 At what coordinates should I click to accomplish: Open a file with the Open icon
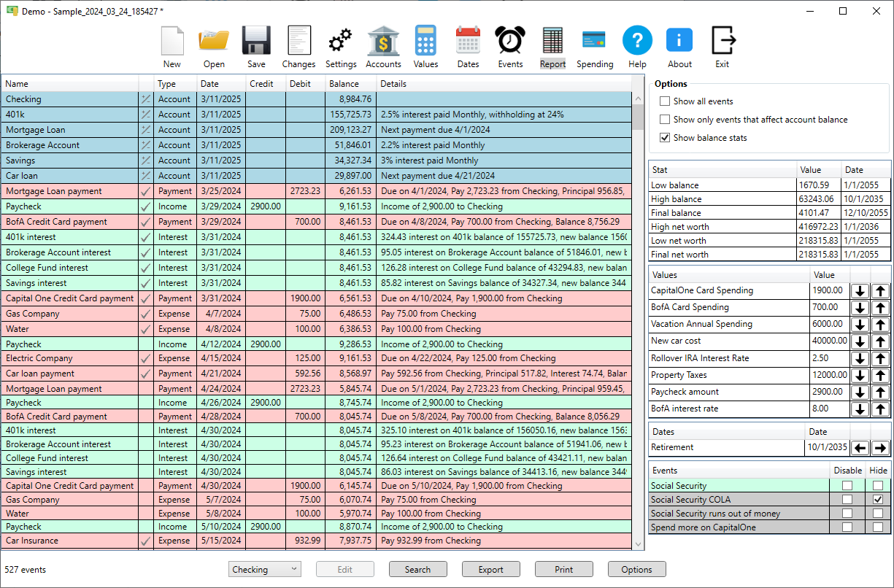[214, 47]
